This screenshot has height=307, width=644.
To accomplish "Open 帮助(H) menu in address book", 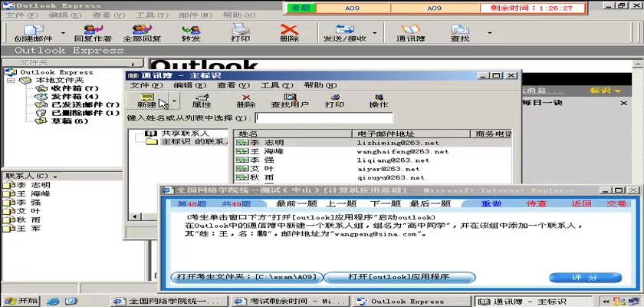I will point(320,85).
